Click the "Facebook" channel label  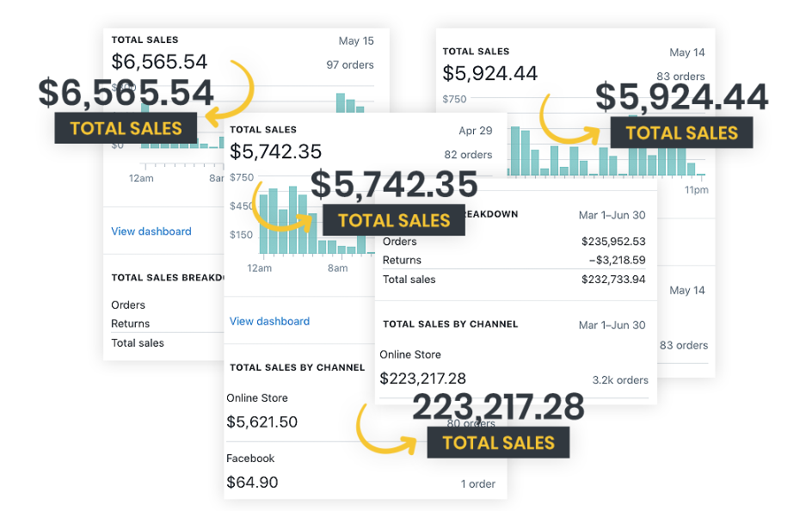pyautogui.click(x=250, y=459)
